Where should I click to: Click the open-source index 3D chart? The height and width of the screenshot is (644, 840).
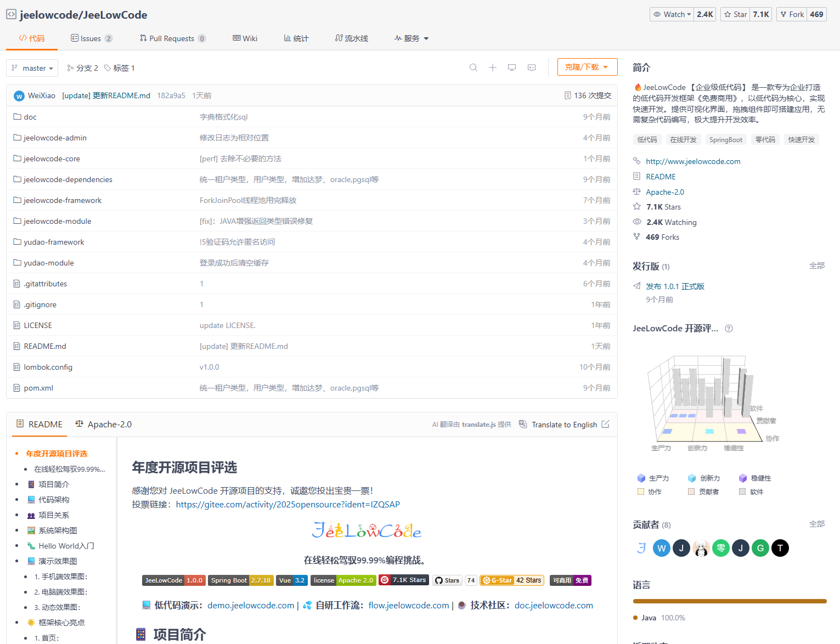pyautogui.click(x=713, y=403)
